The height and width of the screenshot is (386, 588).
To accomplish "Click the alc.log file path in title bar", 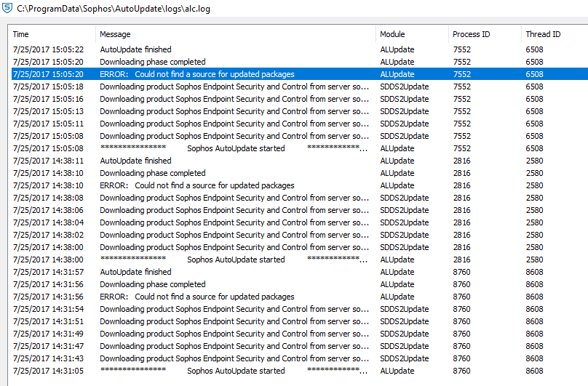I will (x=114, y=9).
